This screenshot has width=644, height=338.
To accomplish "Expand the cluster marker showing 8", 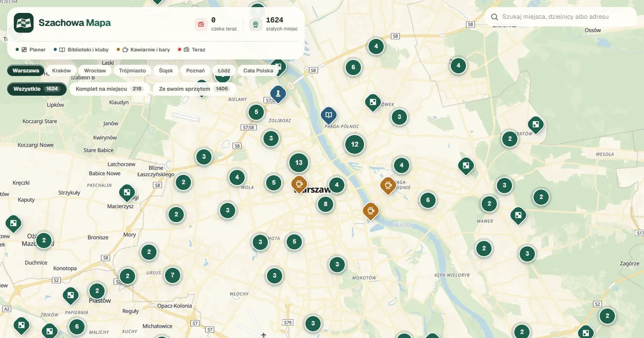I will [325, 204].
